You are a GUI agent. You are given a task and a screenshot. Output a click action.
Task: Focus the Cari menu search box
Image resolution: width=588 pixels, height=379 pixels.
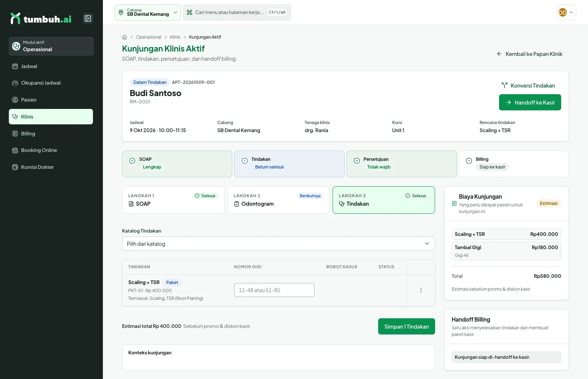237,13
